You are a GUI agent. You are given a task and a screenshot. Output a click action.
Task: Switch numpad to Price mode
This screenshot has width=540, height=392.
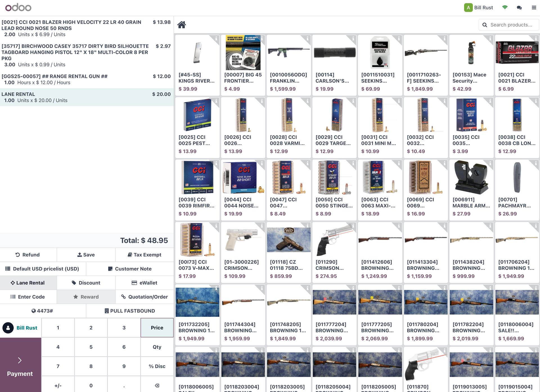(x=157, y=328)
